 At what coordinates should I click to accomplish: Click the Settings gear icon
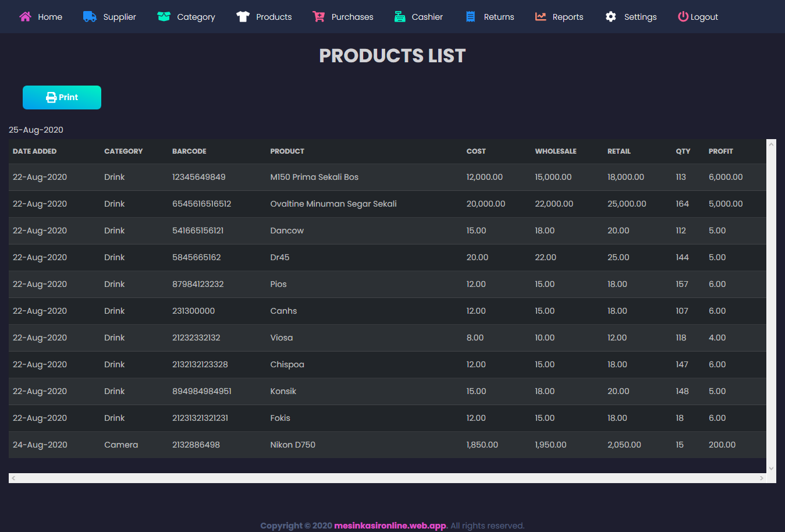[x=610, y=16]
